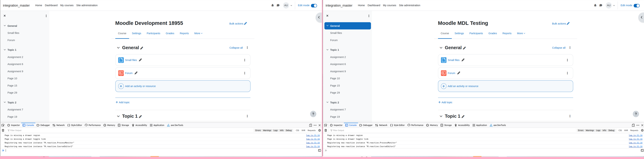This screenshot has width=644, height=159.
Task: Collapse Topic 1 in left course index
Action: 4,50
